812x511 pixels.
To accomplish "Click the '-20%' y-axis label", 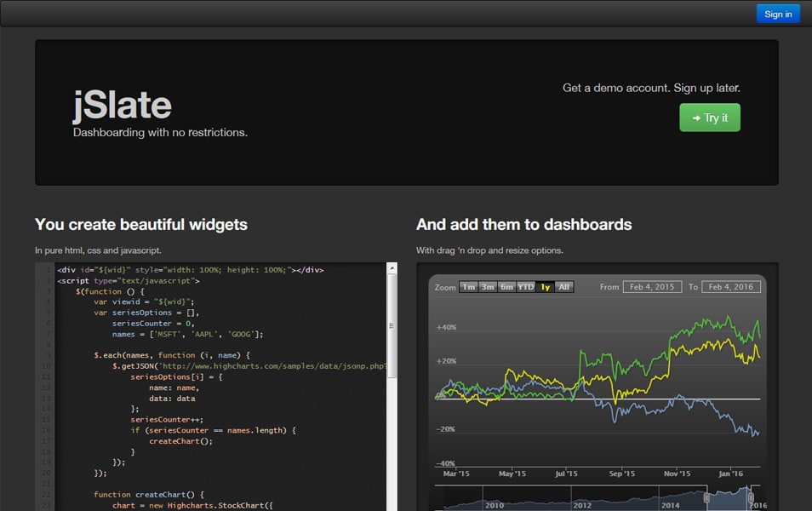I will tap(445, 429).
